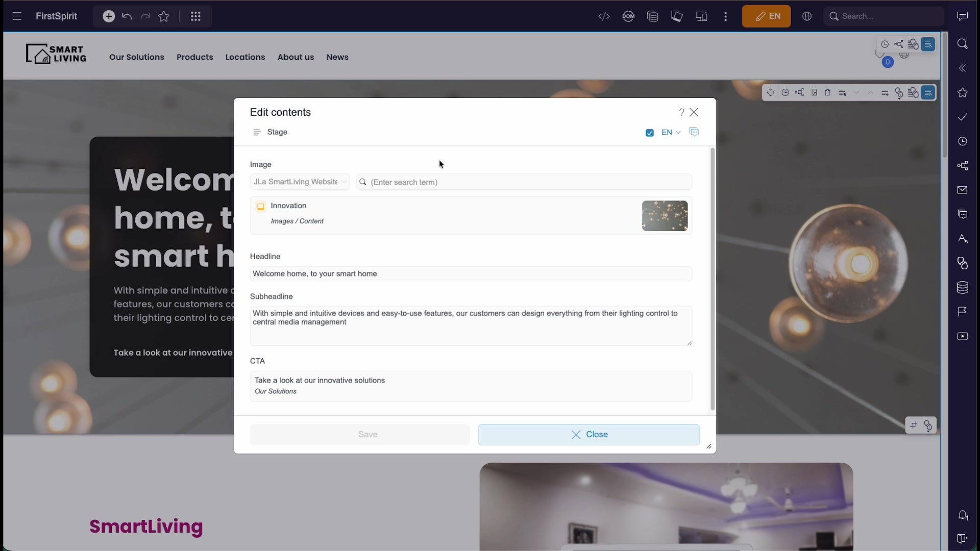Open the apps grid menu
980x551 pixels.
[x=195, y=16]
